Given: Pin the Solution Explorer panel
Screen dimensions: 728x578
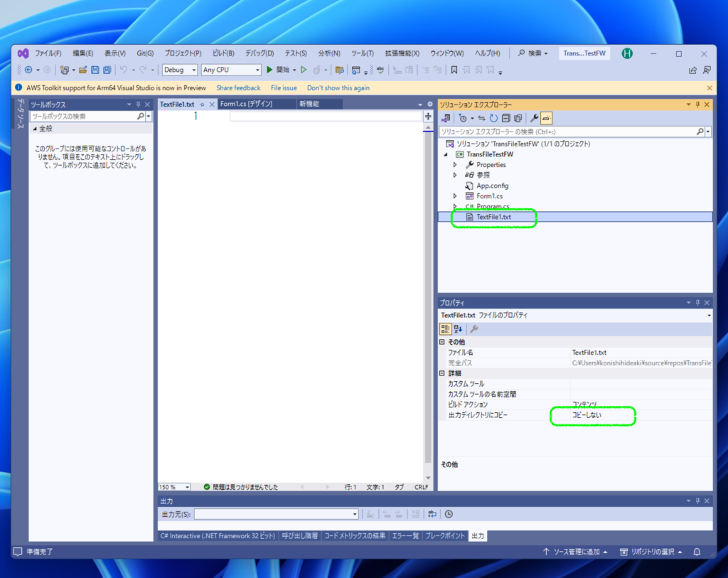Looking at the screenshot, I should (697, 105).
